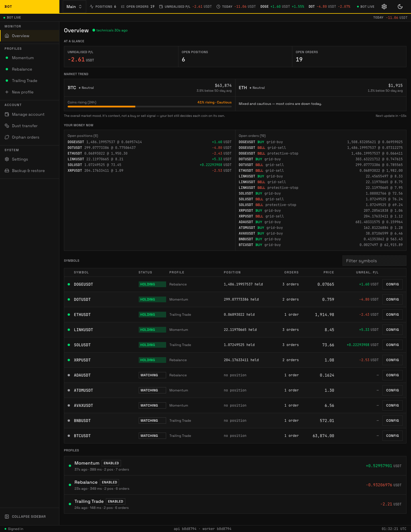Open CONFIG for DOGEUSDT
Image resolution: width=411 pixels, height=532 pixels.
[392, 284]
